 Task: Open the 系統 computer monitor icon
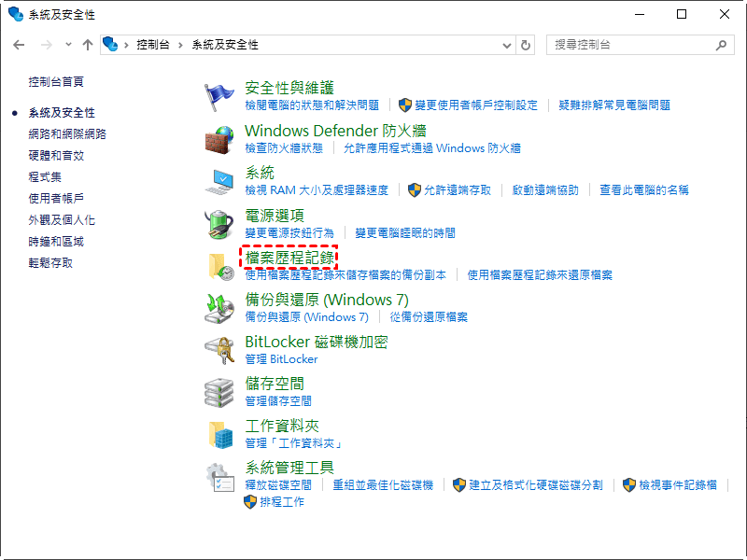(219, 182)
